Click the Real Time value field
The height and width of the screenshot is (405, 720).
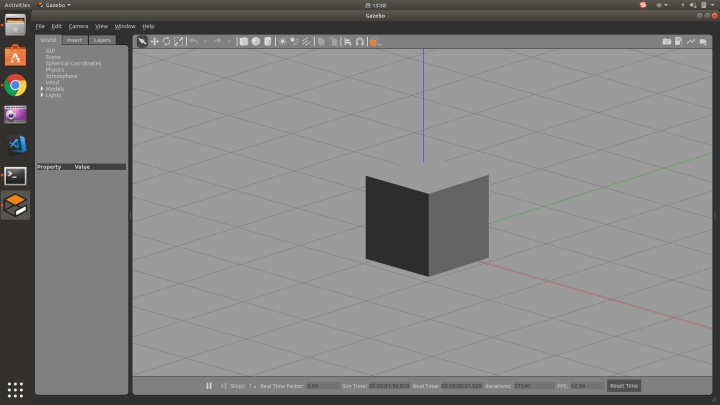coord(461,386)
